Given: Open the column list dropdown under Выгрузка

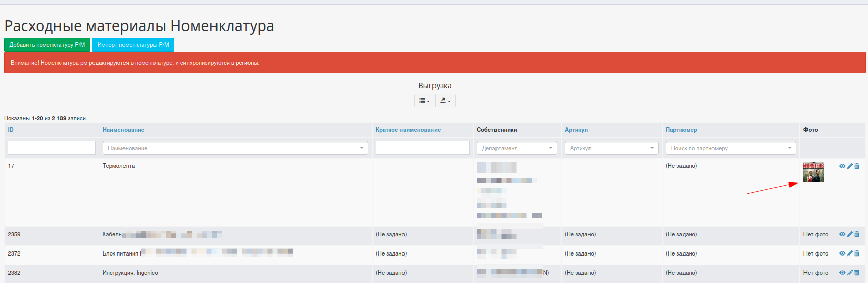Looking at the screenshot, I should (424, 101).
